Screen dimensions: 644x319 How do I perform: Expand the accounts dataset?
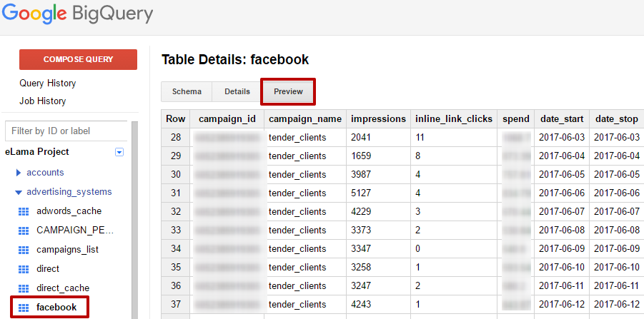tap(19, 173)
